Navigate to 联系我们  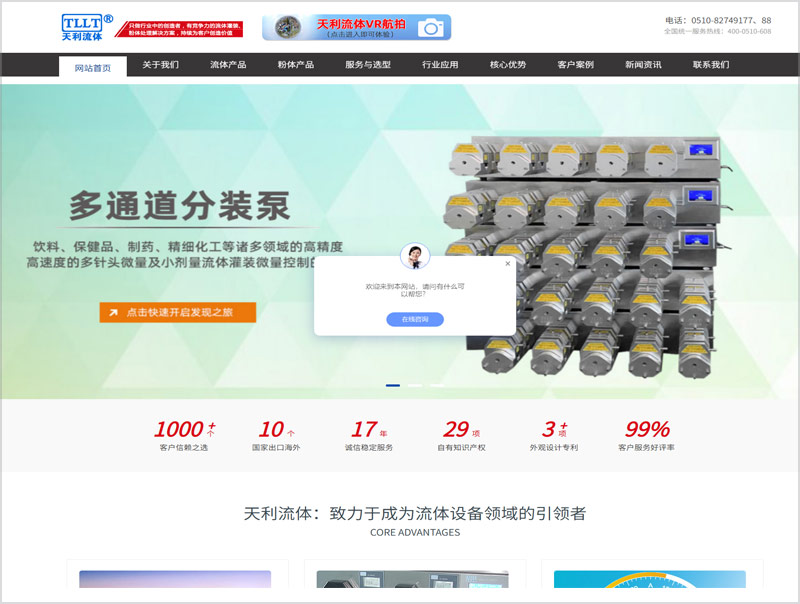[x=711, y=65]
